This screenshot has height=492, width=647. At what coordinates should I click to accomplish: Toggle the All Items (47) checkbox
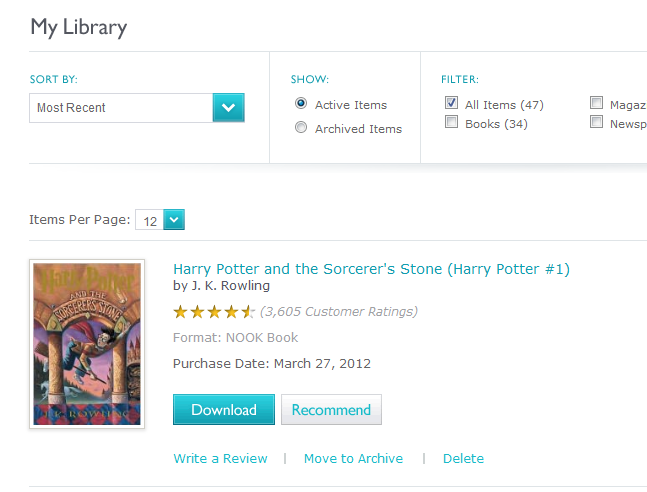(x=452, y=103)
